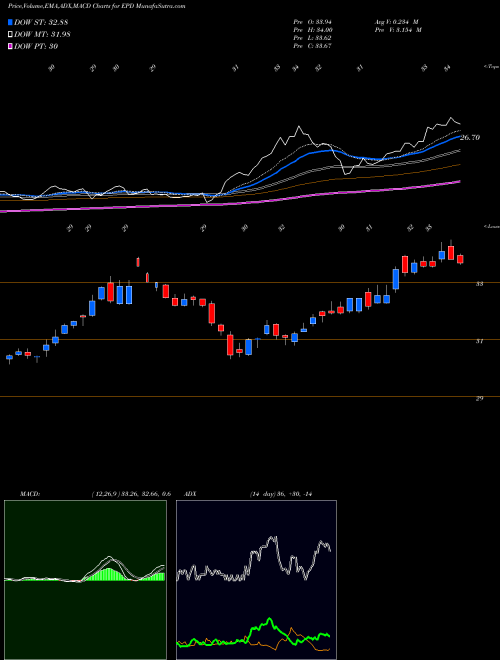
Task: Click the '<Lows' label at right of candlestick chart
Action: point(492,226)
